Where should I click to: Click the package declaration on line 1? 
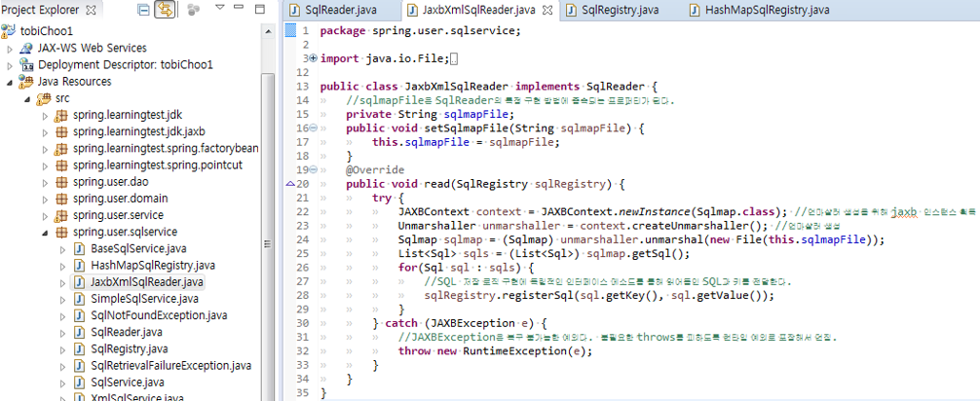coord(420,30)
